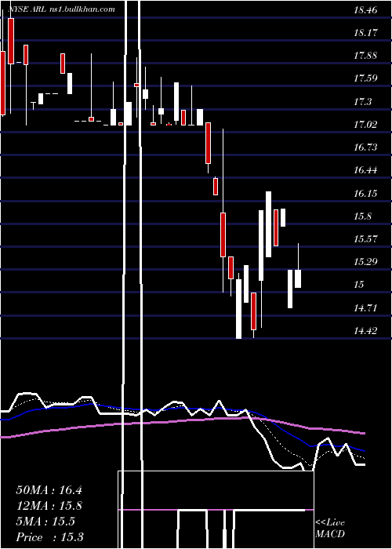Click the 16.73 price axis label
This screenshot has width=392, height=549.
tap(365, 147)
